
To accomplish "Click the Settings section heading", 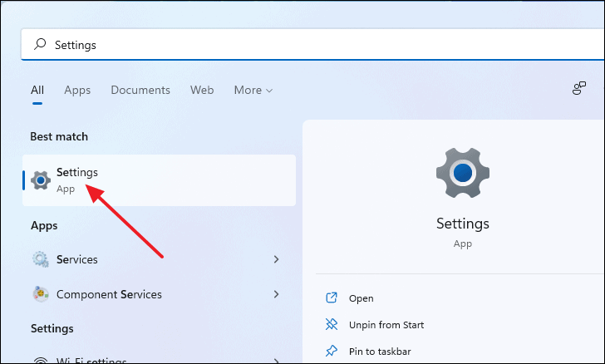I will [52, 328].
